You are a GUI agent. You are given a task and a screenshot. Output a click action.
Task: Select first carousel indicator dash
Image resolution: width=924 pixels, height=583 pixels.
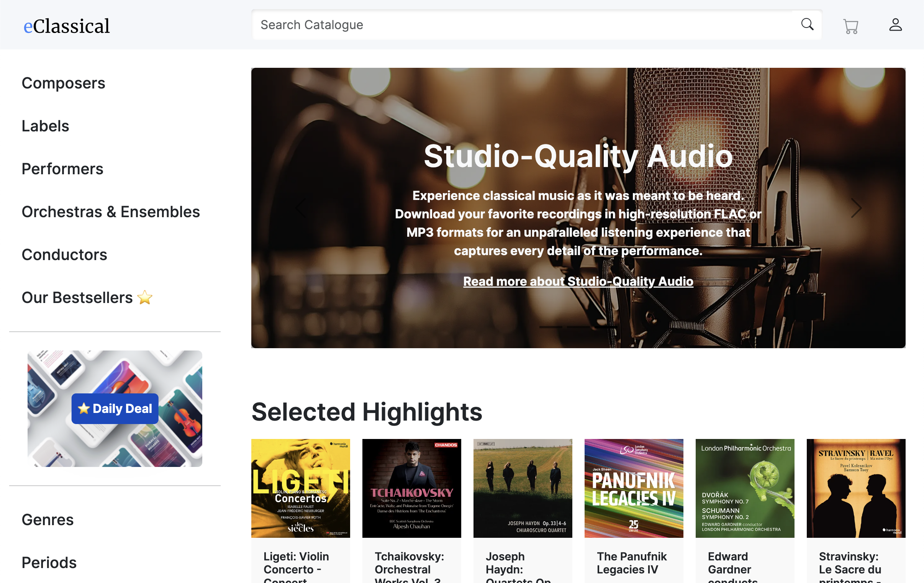click(x=550, y=327)
